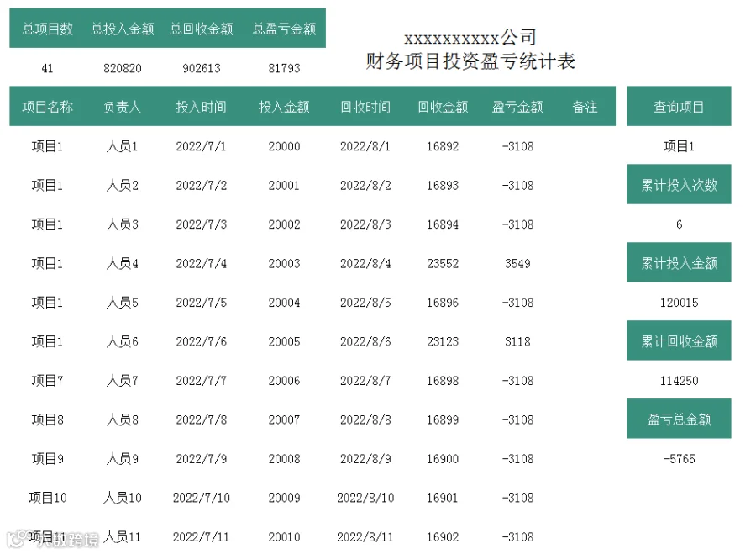Select the 项目1 query input cell

[679, 146]
